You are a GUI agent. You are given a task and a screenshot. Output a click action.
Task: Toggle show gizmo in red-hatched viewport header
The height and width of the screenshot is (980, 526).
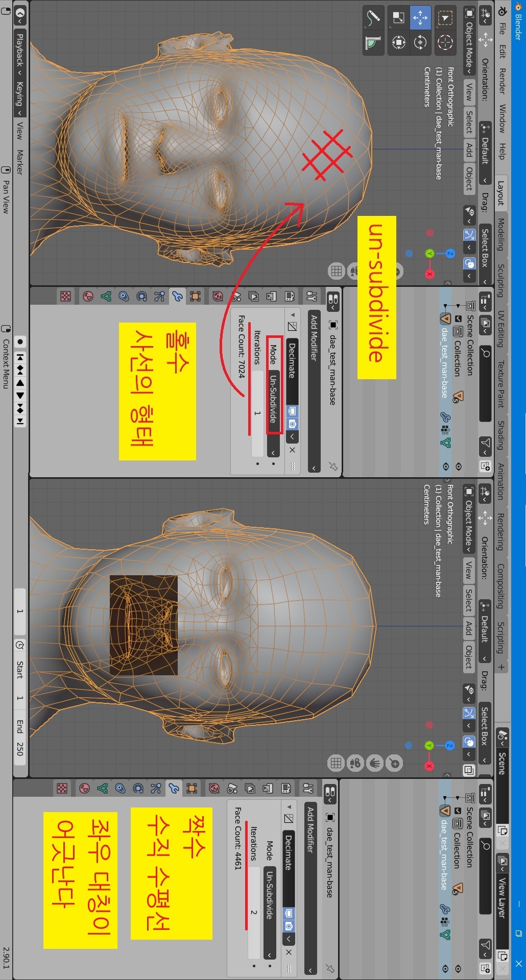click(x=469, y=234)
